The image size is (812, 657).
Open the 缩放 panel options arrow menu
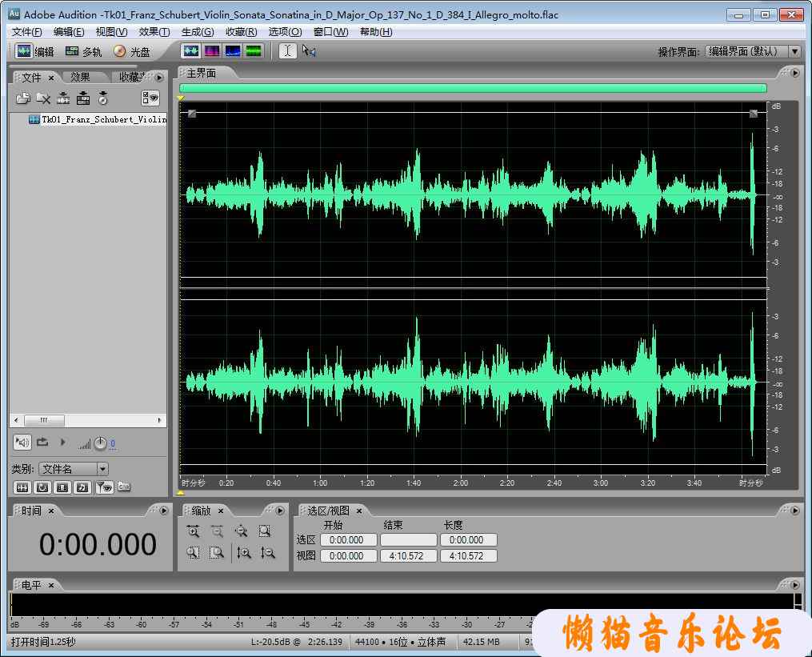point(280,511)
